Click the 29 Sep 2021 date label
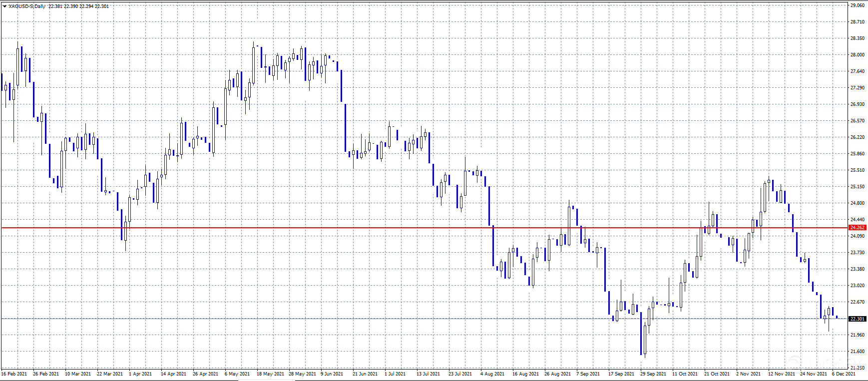The height and width of the screenshot is (381, 868). 653,374
